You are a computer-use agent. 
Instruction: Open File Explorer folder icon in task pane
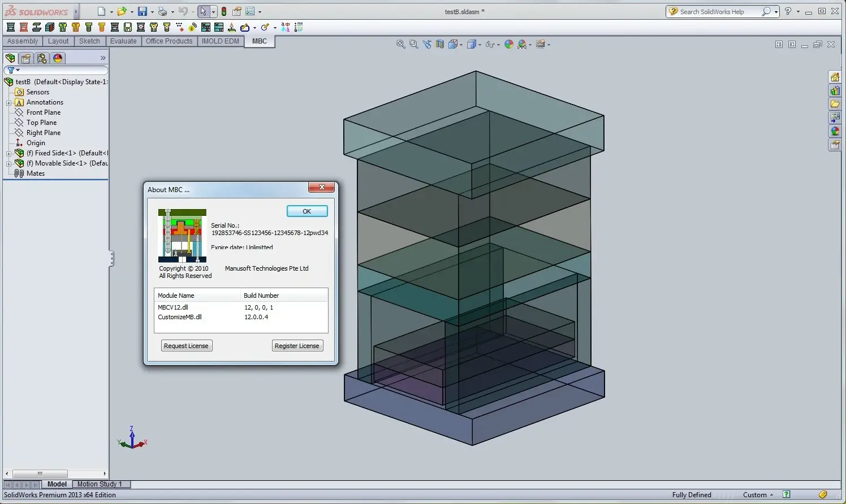coord(835,104)
